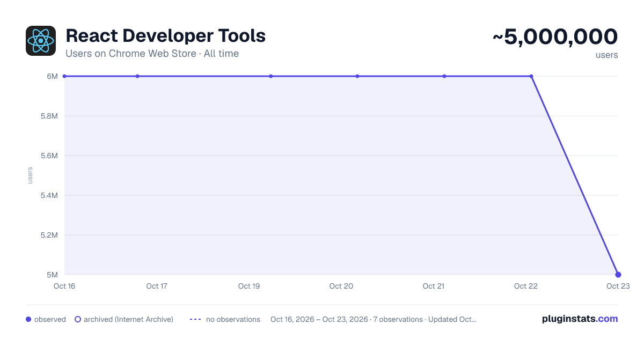Click the "no observations" legend label

[233, 319]
